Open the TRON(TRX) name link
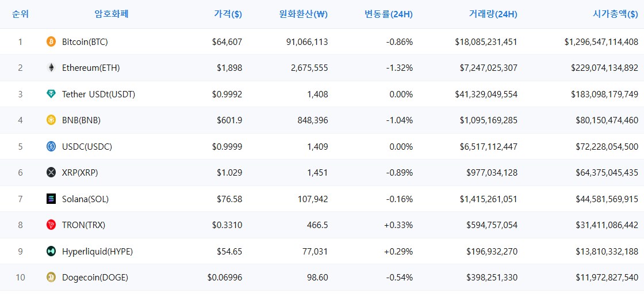Screen dimensions: 644x296 (x=84, y=225)
